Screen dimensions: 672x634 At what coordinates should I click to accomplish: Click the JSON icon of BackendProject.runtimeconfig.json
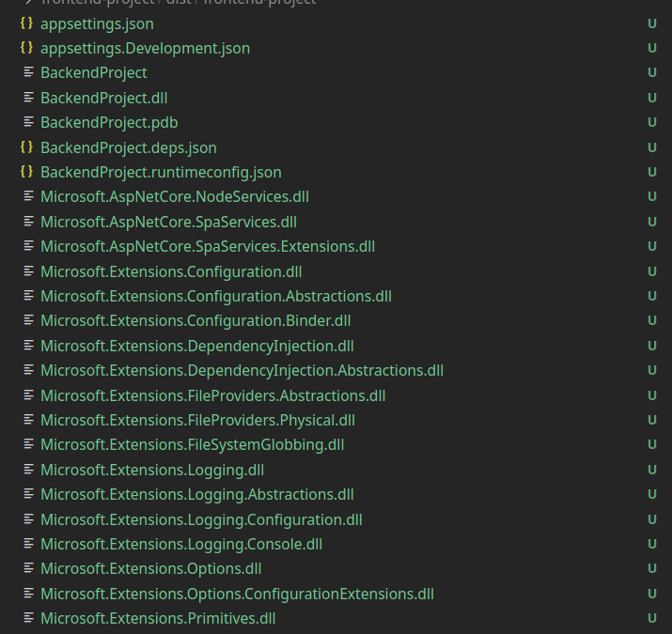point(26,173)
